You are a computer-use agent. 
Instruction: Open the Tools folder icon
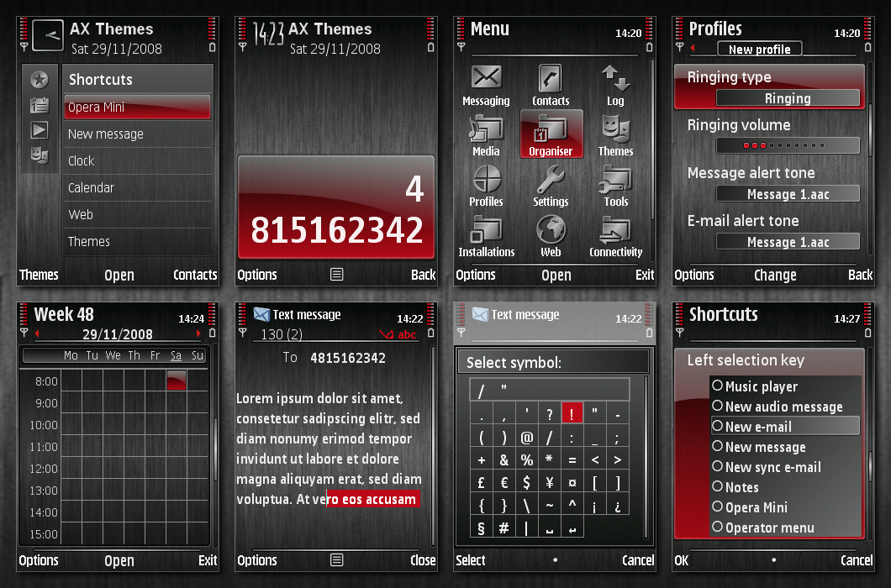[615, 179]
